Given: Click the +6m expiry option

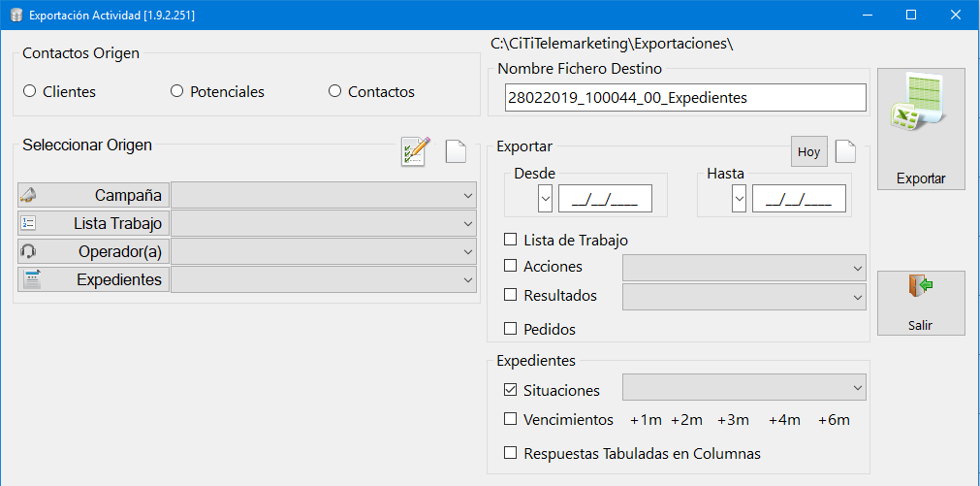Looking at the screenshot, I should (834, 420).
